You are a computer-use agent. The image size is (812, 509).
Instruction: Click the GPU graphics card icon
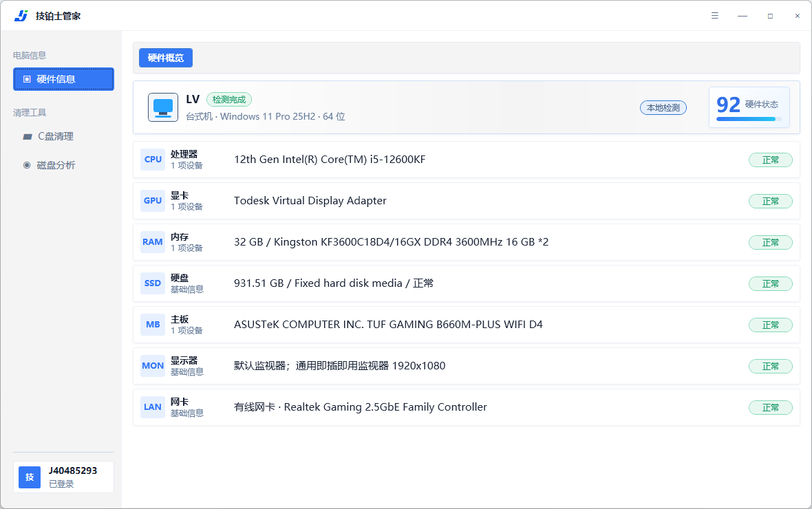pos(153,201)
